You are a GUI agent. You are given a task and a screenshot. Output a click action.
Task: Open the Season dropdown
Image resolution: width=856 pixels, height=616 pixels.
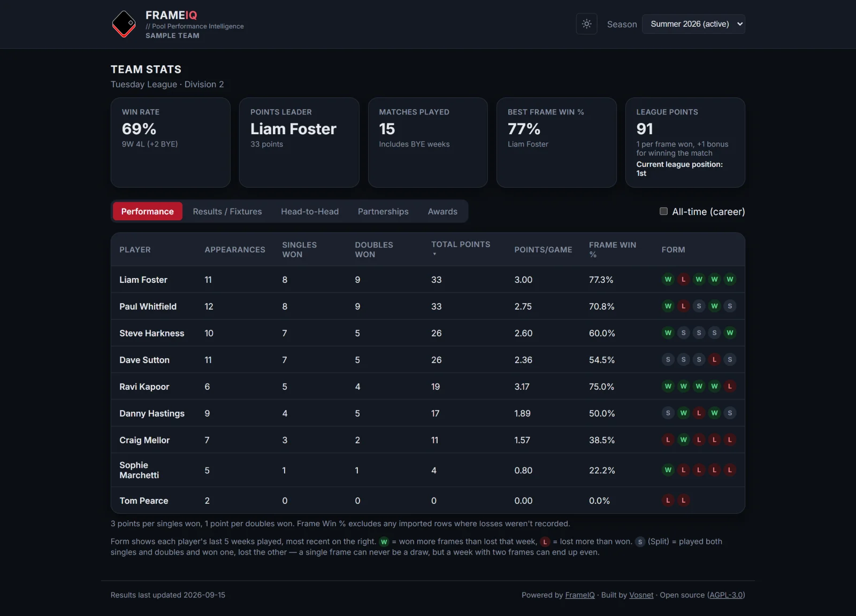[x=693, y=24]
